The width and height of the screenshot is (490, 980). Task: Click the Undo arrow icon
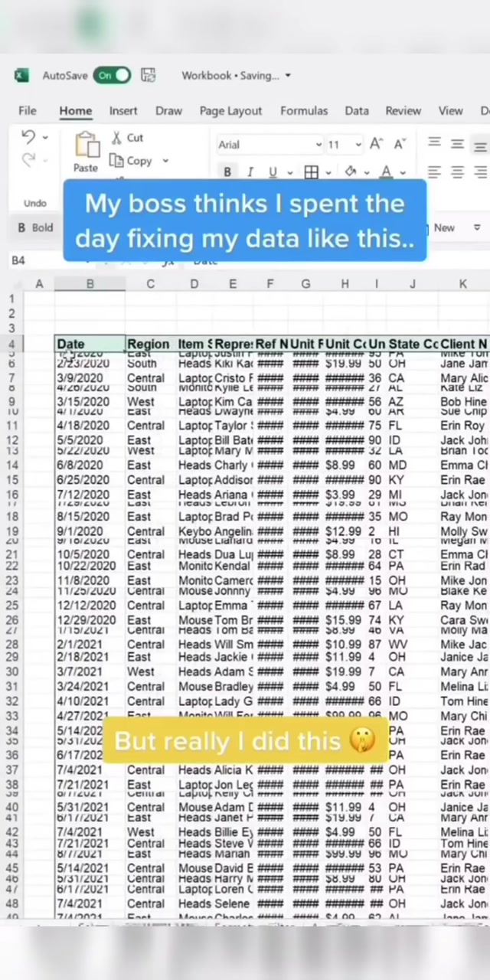click(x=28, y=137)
